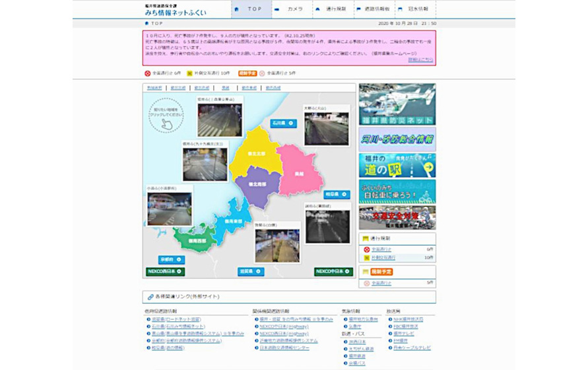The height and width of the screenshot is (370, 588).
Task: Open the 気象庁 link
Action: (355, 326)
